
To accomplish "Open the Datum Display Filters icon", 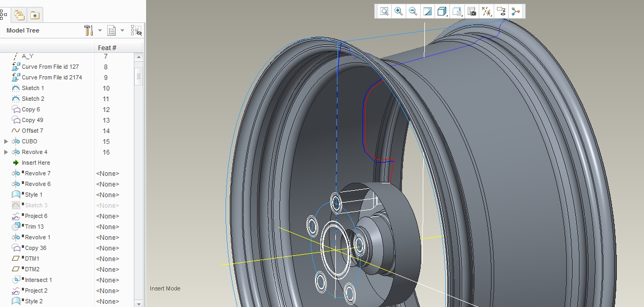I will pos(486,11).
